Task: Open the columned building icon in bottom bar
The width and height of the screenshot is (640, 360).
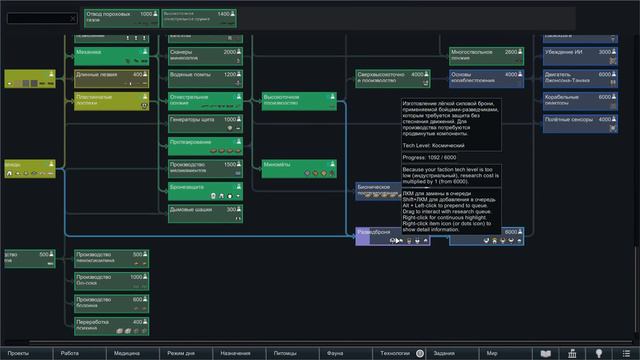Action: (x=572, y=353)
